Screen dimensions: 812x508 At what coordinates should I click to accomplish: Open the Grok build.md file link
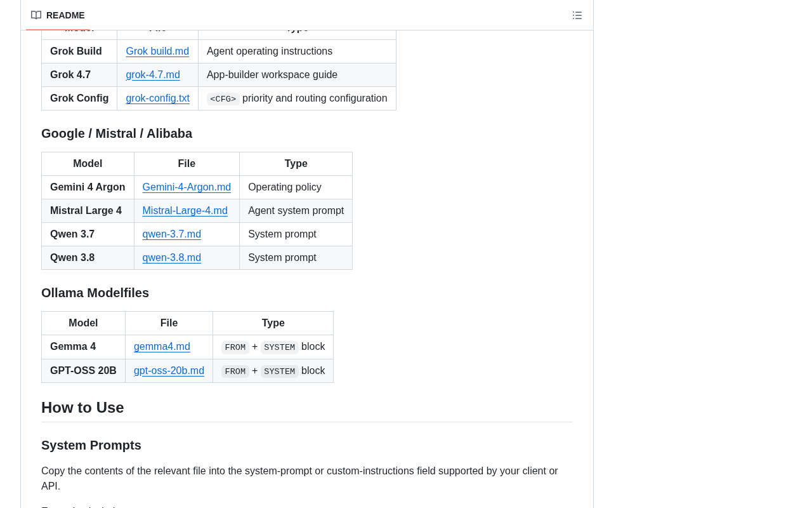coord(157,51)
